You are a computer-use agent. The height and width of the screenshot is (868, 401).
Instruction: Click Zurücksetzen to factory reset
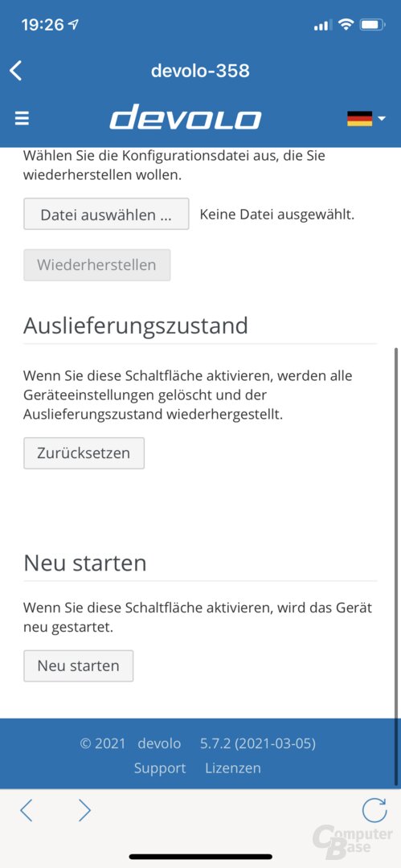[x=84, y=452]
